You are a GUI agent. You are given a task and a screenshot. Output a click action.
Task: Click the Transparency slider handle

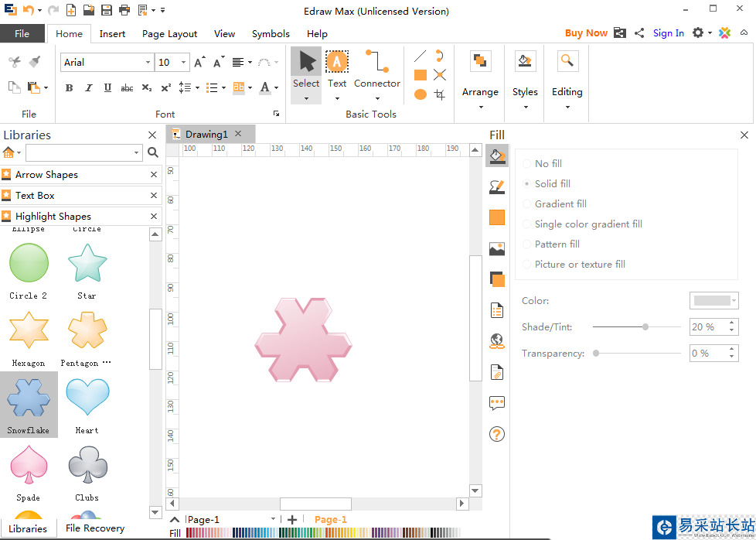[x=596, y=354]
